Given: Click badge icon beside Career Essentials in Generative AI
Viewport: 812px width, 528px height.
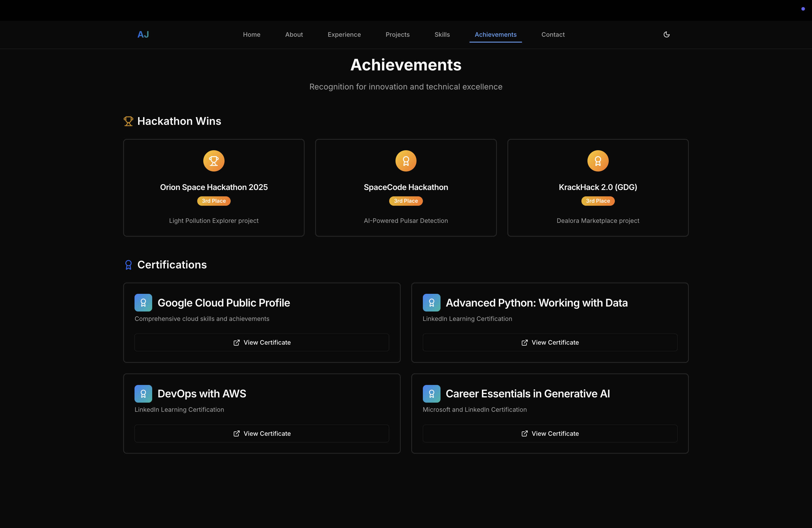Looking at the screenshot, I should (431, 394).
